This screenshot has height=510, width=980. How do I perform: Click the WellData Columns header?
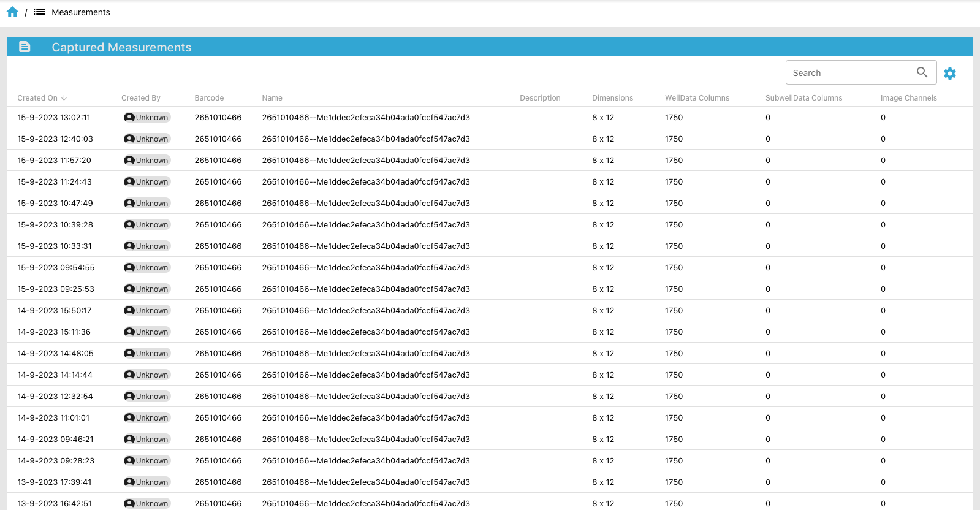coord(697,98)
